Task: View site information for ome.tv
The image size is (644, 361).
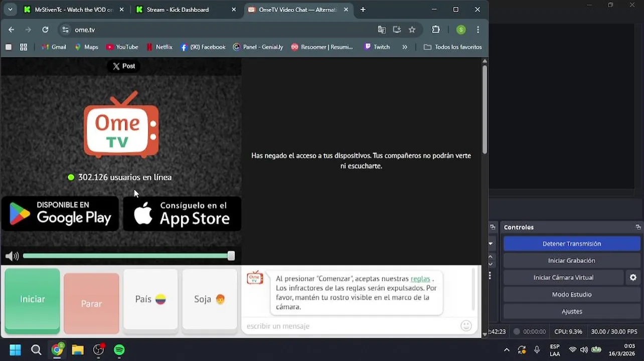Action: 65,30
